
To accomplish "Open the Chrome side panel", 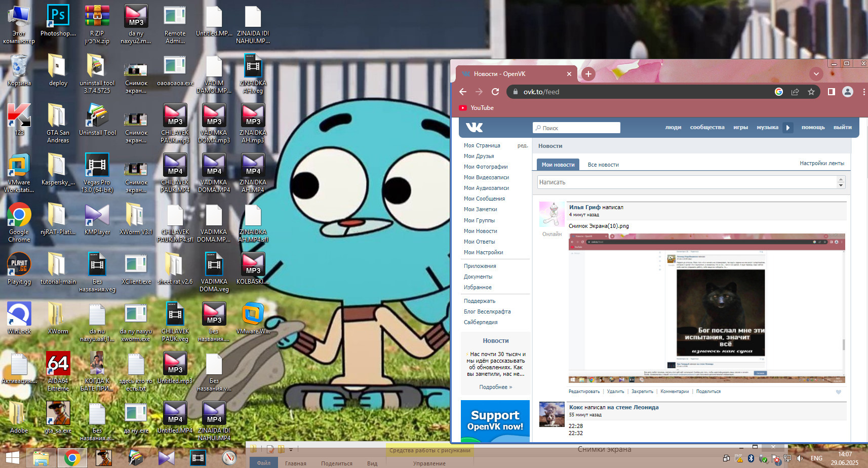I will pos(831,92).
